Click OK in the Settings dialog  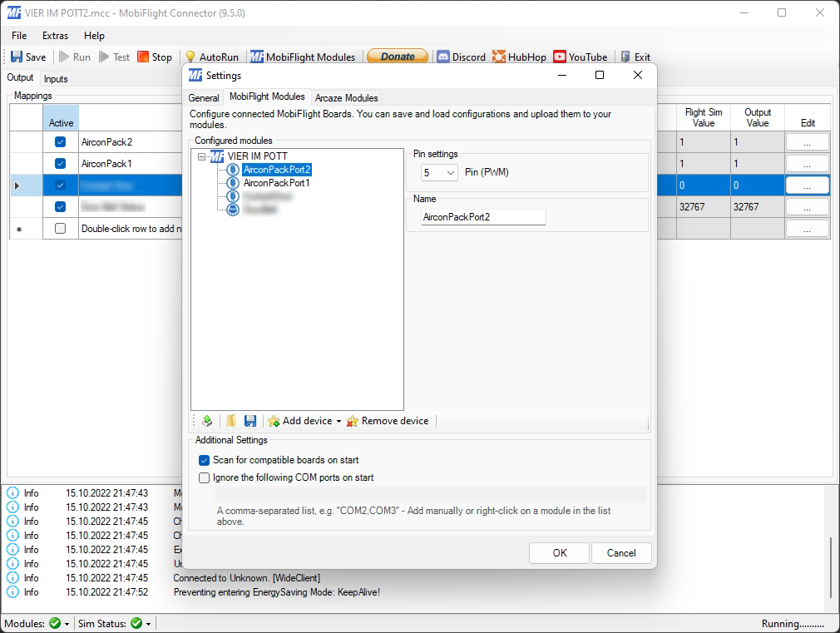tap(560, 553)
